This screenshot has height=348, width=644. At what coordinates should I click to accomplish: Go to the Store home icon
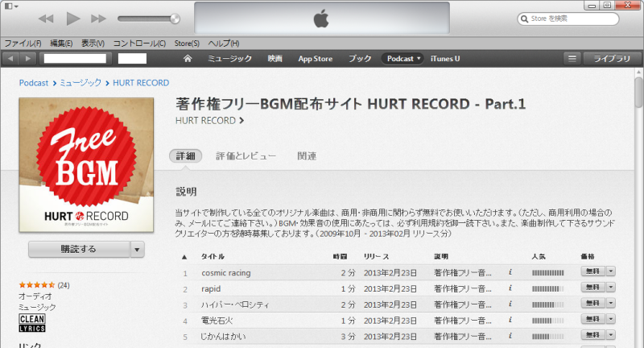click(x=188, y=58)
